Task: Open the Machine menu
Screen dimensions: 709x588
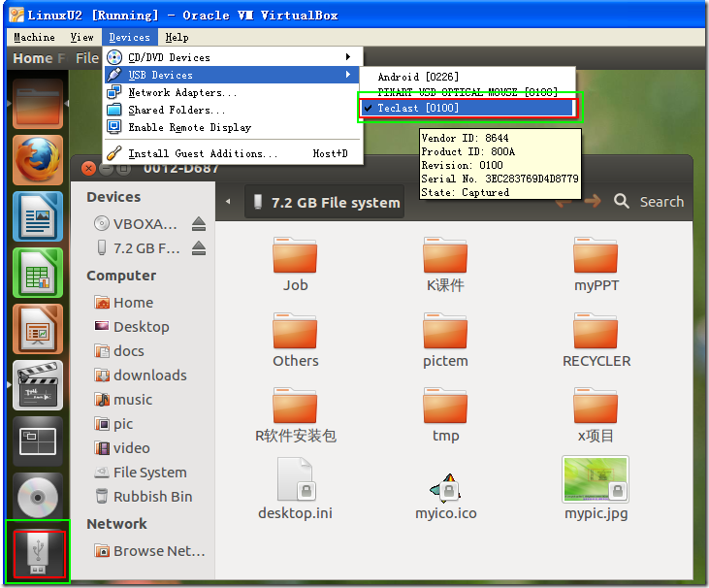Action: point(34,38)
